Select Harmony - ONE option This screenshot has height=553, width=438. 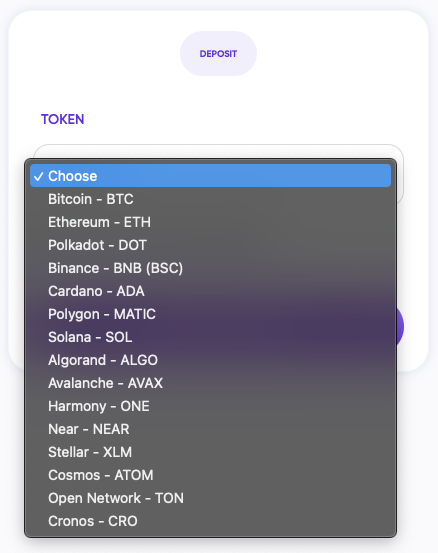click(x=211, y=406)
